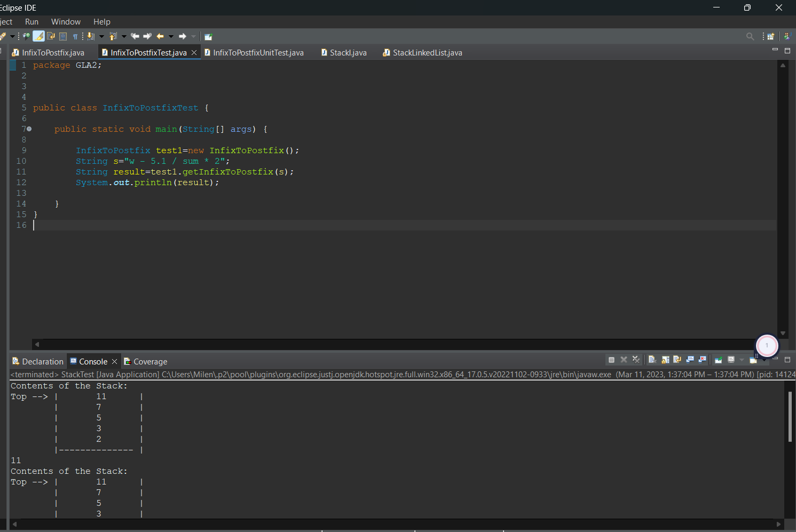
Task: Click the Open Perspective icon
Action: coord(770,36)
